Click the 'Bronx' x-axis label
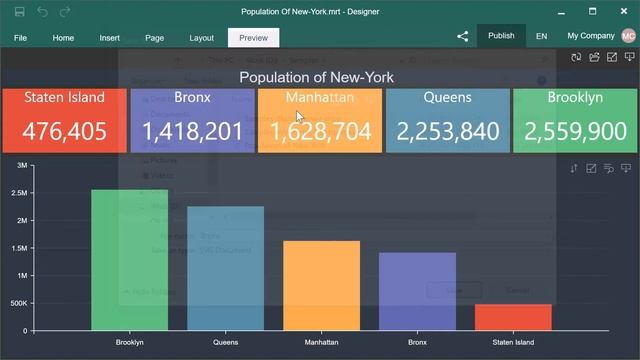The image size is (640, 360). (417, 342)
